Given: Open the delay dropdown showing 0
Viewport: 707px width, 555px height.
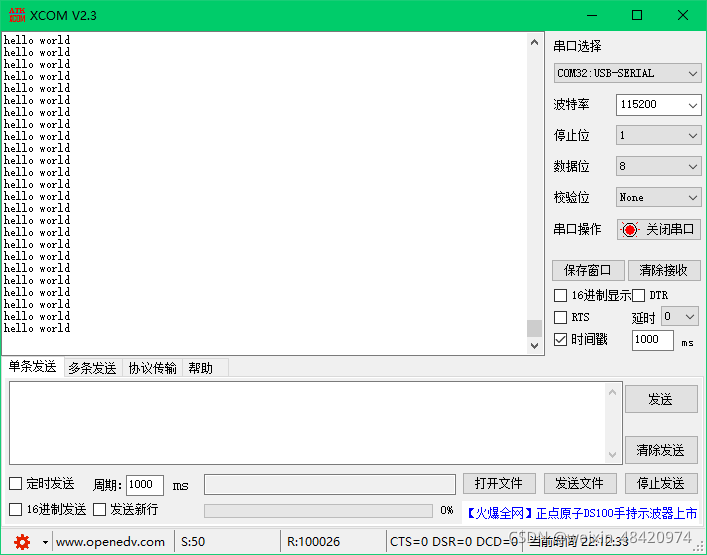Looking at the screenshot, I should tap(680, 316).
